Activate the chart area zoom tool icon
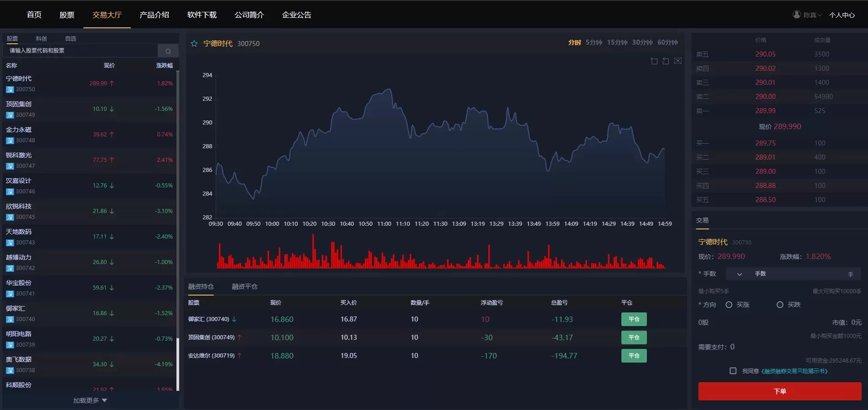Screen dimensions: 868x410 click(654, 61)
